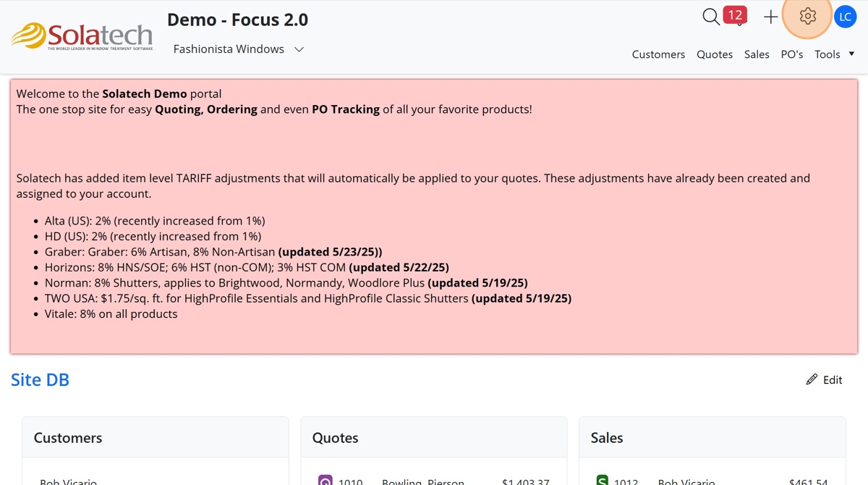
Task: Click the Horizons tariff line
Action: 247,267
